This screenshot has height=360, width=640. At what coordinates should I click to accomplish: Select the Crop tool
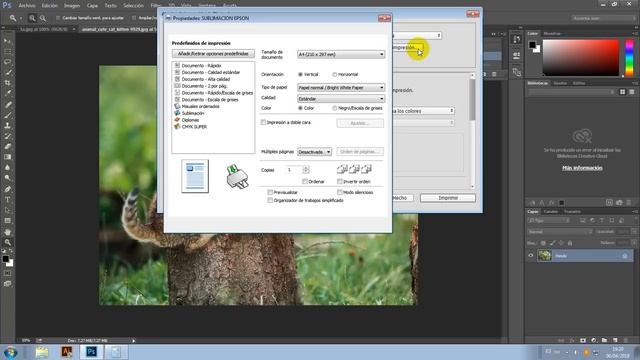[7, 83]
